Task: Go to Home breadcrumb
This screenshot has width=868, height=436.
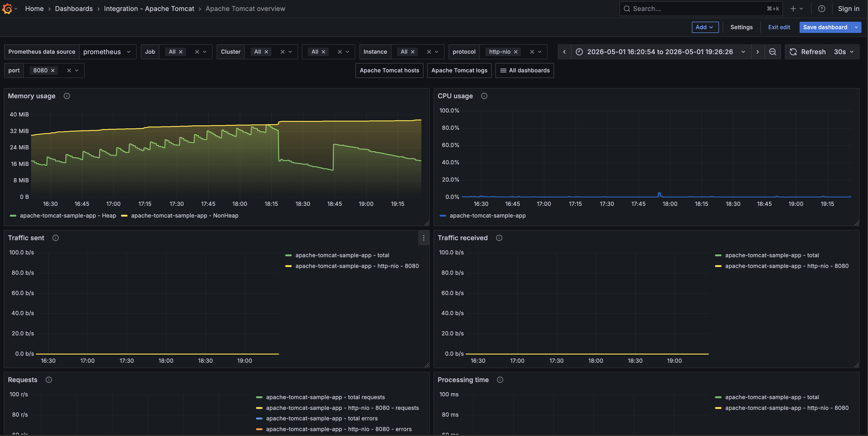Action: pos(34,9)
